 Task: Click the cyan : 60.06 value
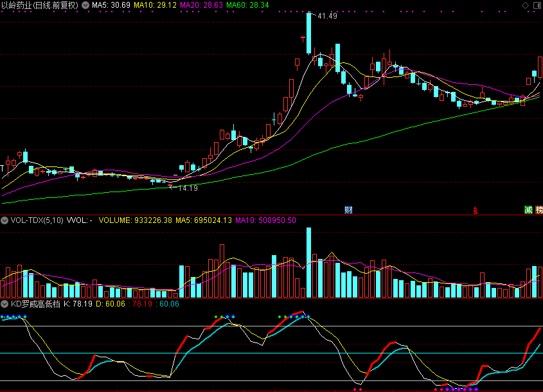(x=167, y=304)
